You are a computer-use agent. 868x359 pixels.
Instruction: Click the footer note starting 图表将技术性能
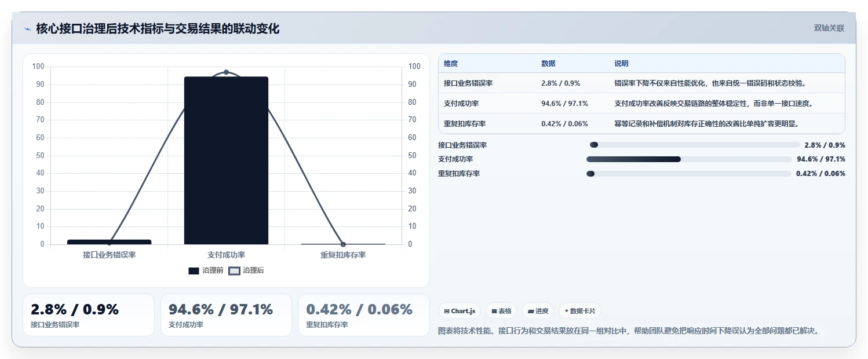pyautogui.click(x=629, y=331)
